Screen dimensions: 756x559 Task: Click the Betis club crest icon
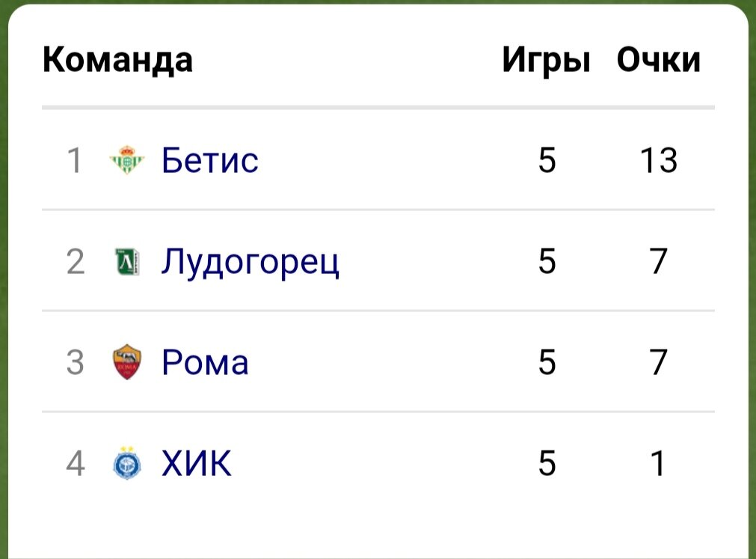pyautogui.click(x=129, y=161)
